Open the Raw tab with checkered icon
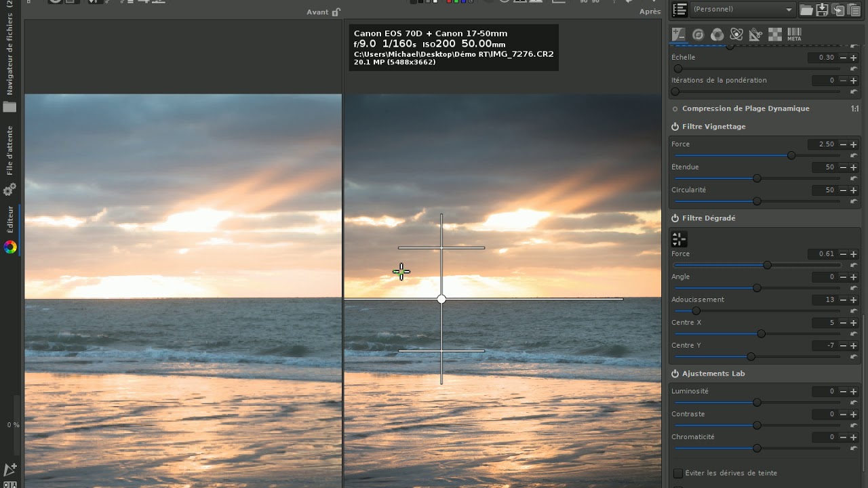868x488 pixels. click(x=775, y=35)
